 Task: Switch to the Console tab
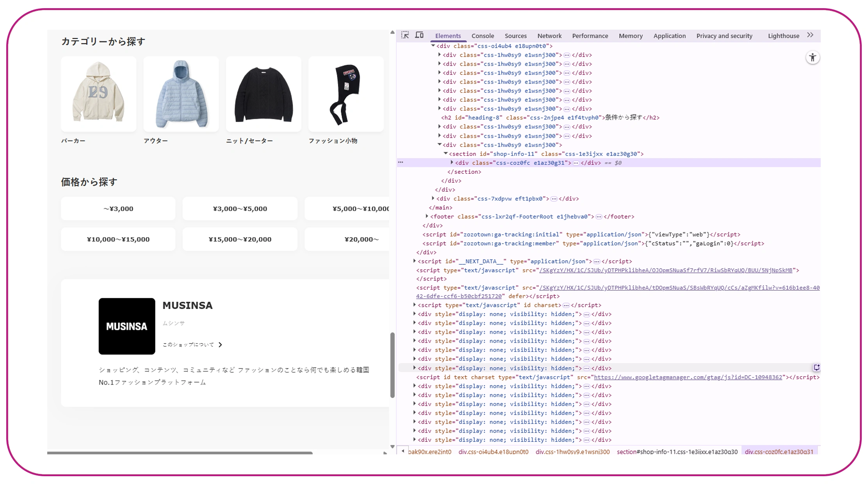click(482, 36)
